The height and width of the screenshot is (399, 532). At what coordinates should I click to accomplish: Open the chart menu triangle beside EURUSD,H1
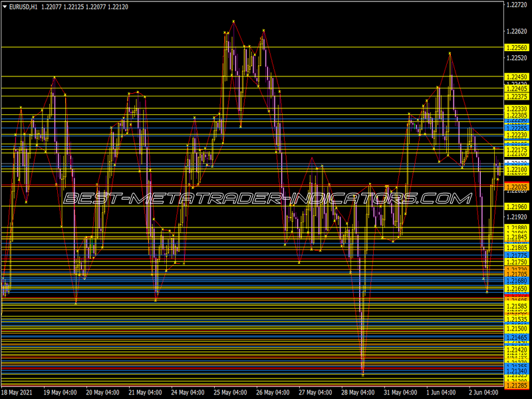[5, 7]
